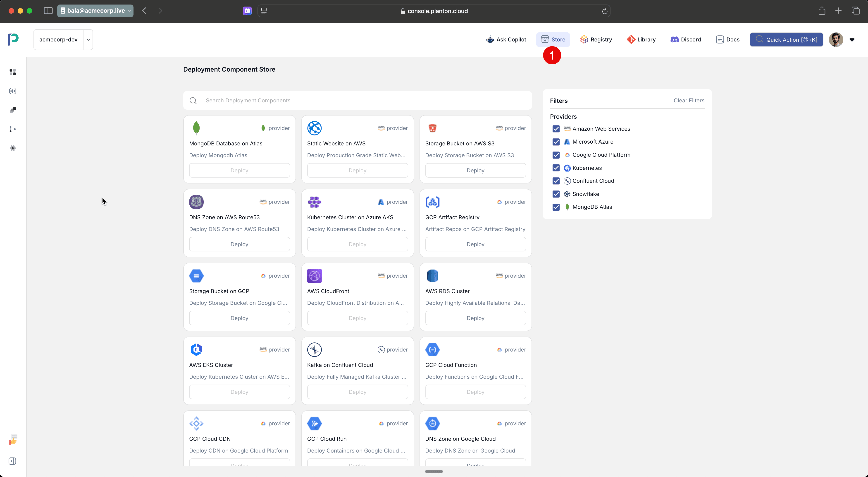
Task: Deploy AWS RDS Cluster
Action: 475,318
